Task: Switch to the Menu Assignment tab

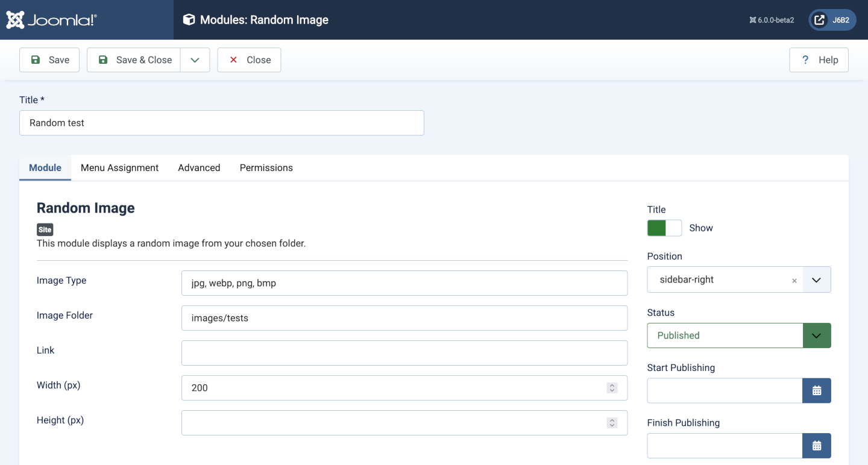Action: 119,168
